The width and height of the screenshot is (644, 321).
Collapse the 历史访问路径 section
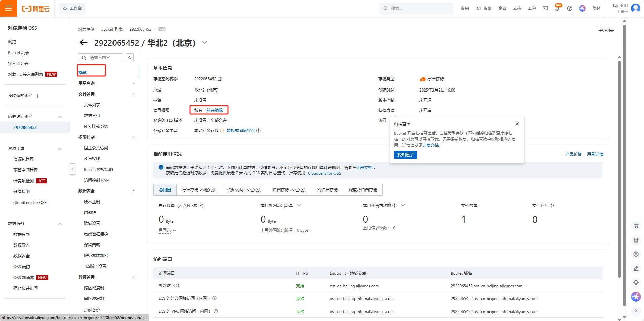click(x=60, y=117)
